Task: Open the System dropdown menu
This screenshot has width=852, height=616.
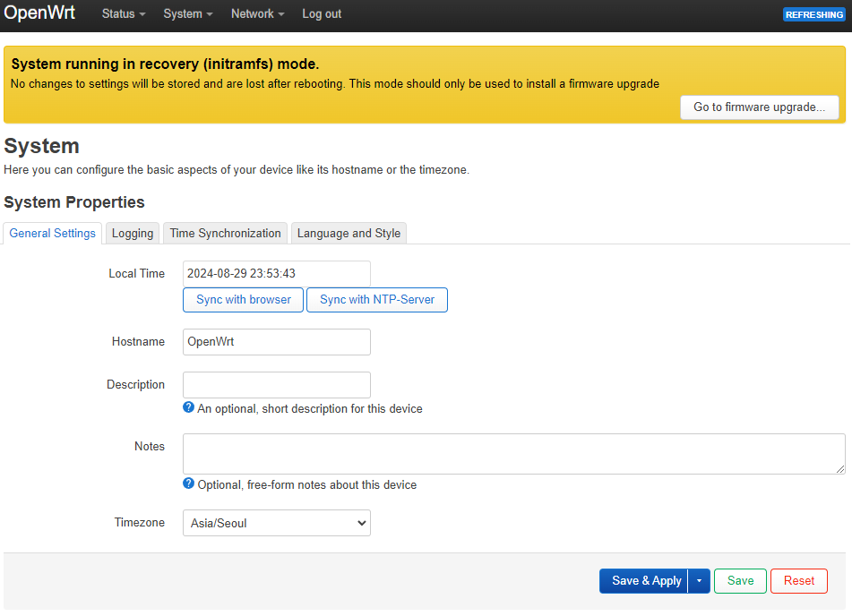Action: tap(188, 14)
